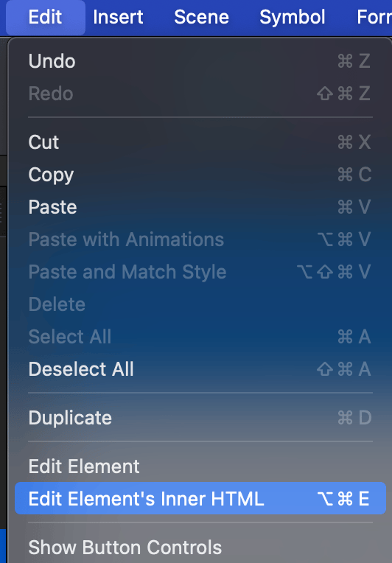Screen dimensions: 392x563
Task: Choose the Edit Element entry
Action: [x=200, y=466]
